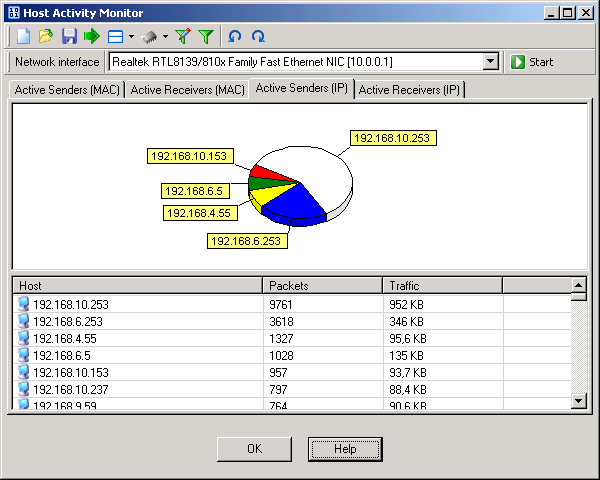Click the OK button

[254, 449]
